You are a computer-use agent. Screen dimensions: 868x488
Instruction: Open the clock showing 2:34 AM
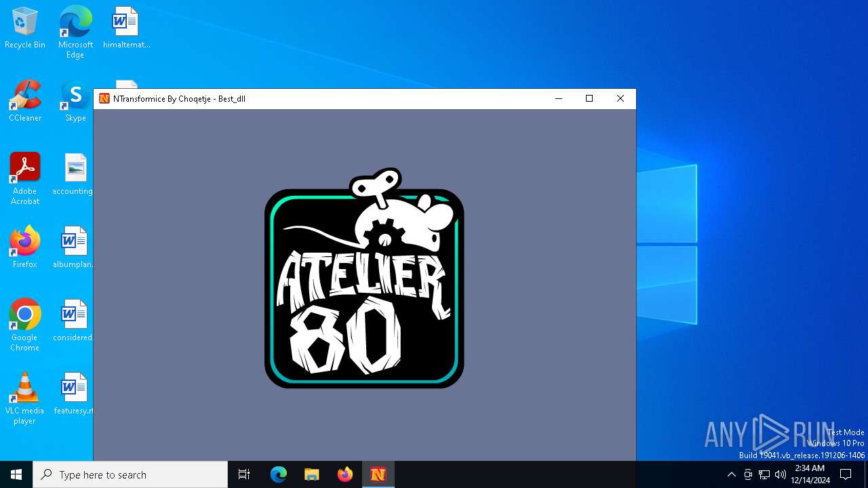pos(810,474)
